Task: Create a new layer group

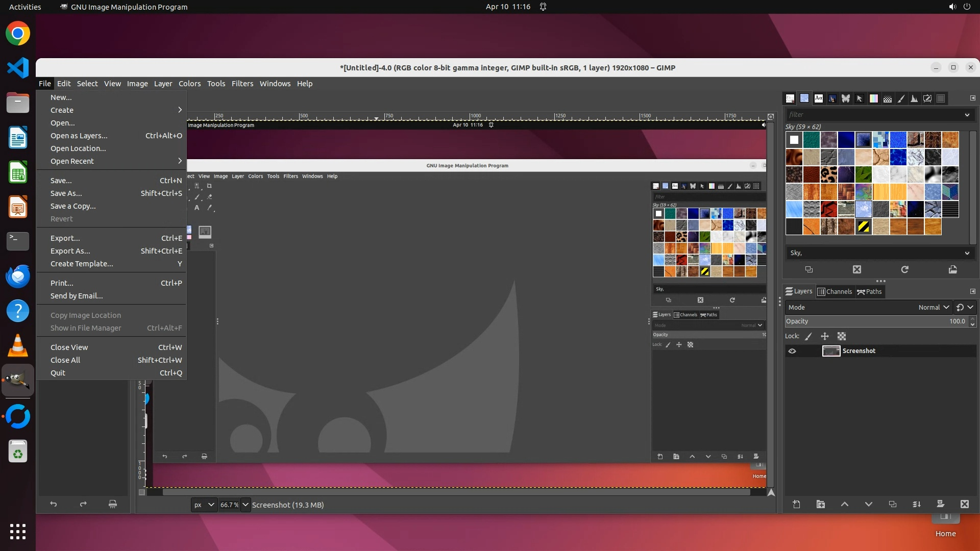Action: [820, 504]
